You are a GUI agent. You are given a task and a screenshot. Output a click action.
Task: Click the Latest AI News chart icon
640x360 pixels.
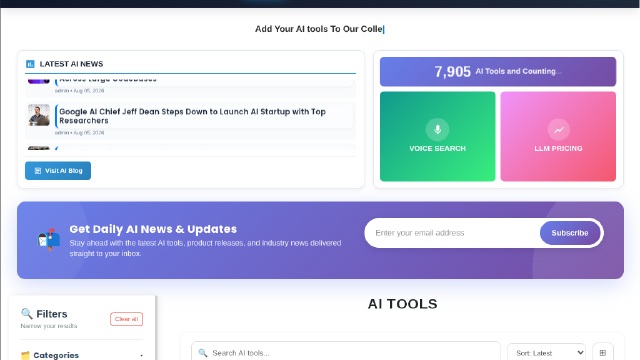coord(30,64)
